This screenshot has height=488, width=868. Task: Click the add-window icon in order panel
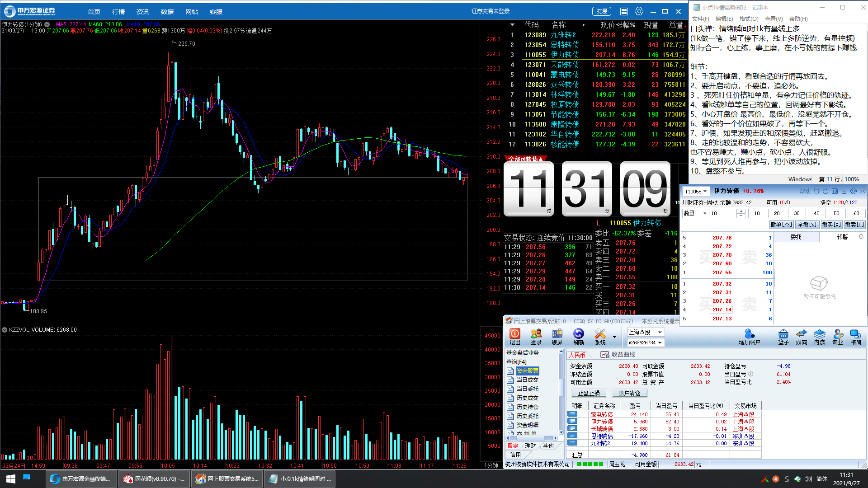844,191
